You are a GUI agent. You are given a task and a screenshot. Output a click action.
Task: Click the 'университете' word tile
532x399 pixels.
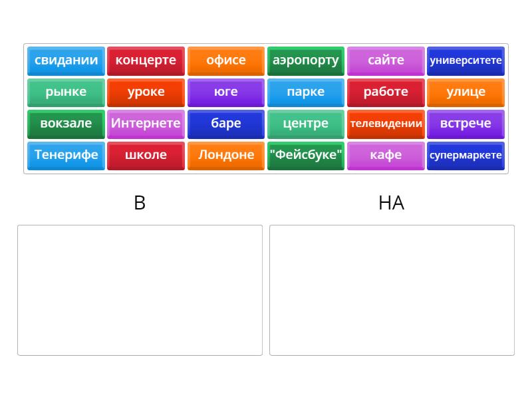pyautogui.click(x=465, y=61)
